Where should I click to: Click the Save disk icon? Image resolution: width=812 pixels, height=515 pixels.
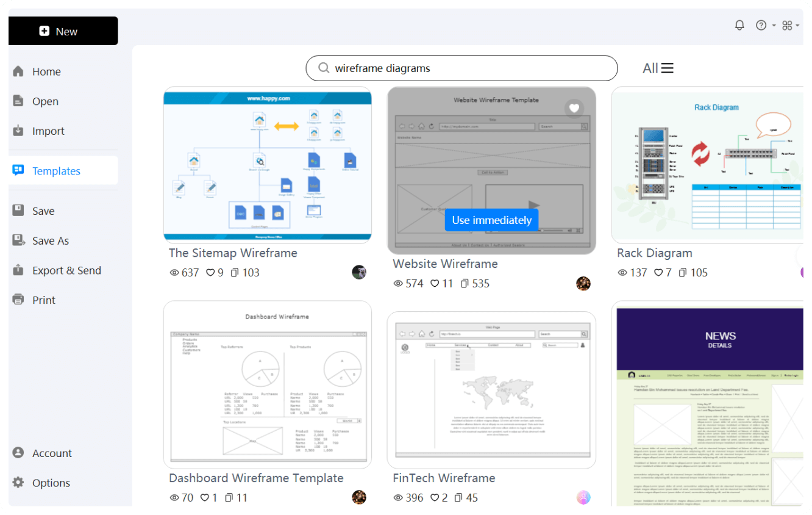tap(18, 210)
